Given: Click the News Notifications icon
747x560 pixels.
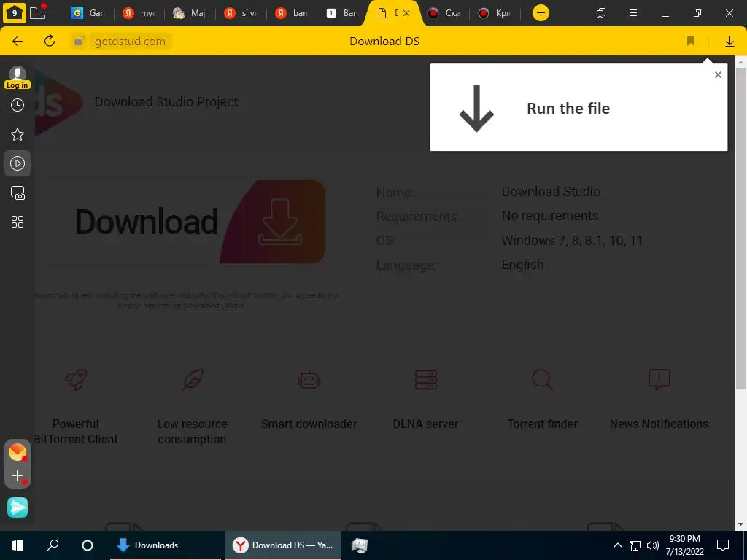Looking at the screenshot, I should click(659, 379).
